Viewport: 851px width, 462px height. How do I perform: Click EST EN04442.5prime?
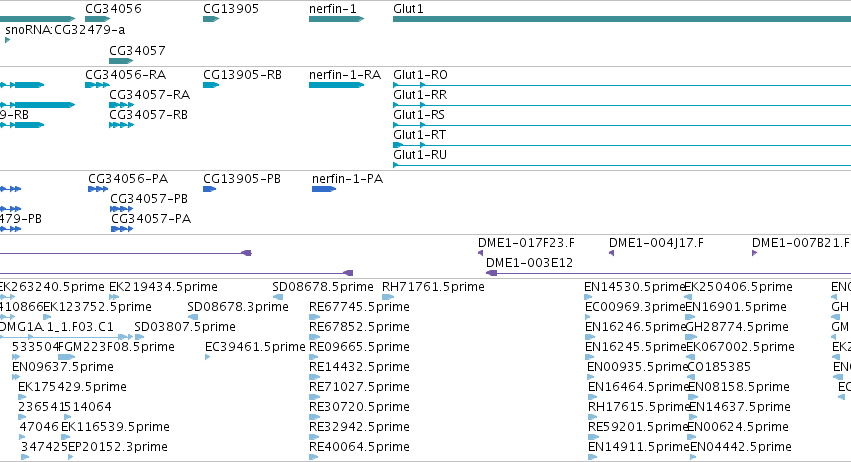[x=741, y=447]
